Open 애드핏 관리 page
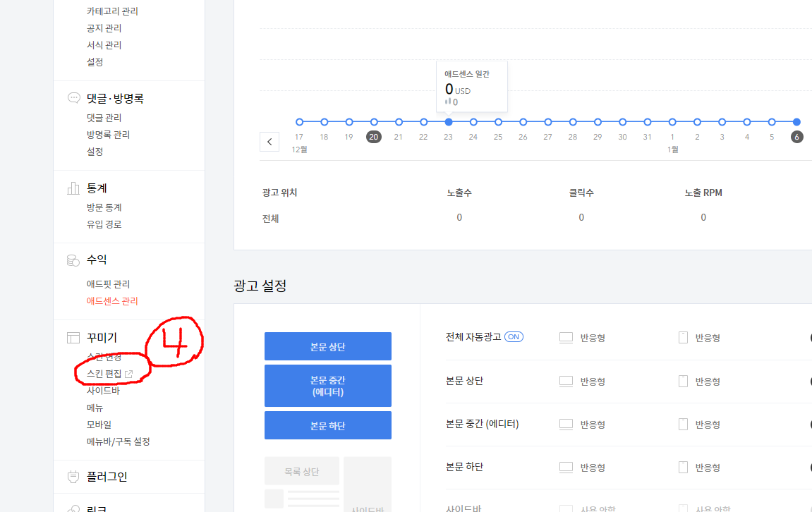 108,284
